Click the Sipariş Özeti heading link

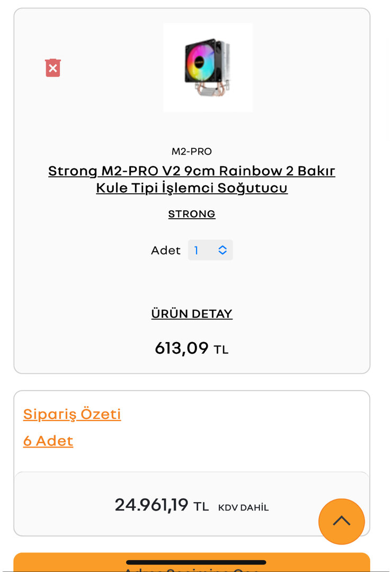point(72,414)
